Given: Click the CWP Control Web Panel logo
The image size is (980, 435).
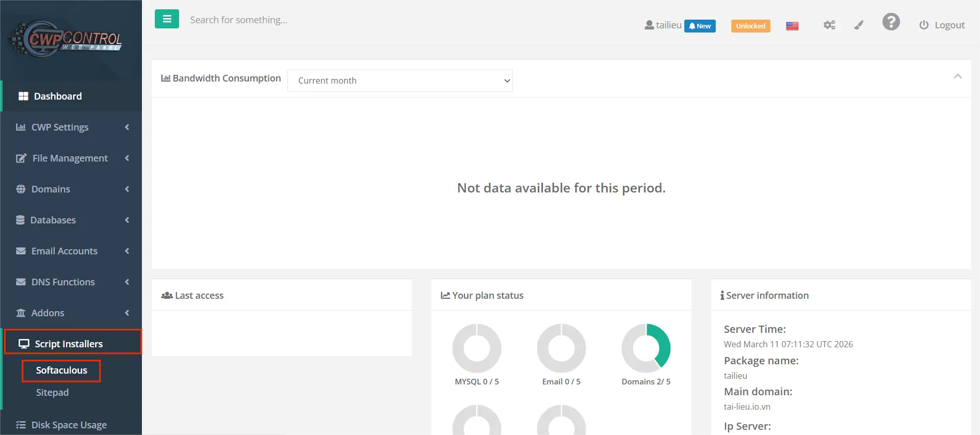Looking at the screenshot, I should (x=66, y=39).
